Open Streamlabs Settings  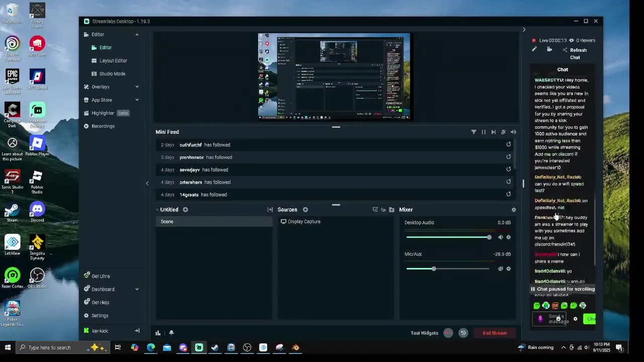coord(100,315)
